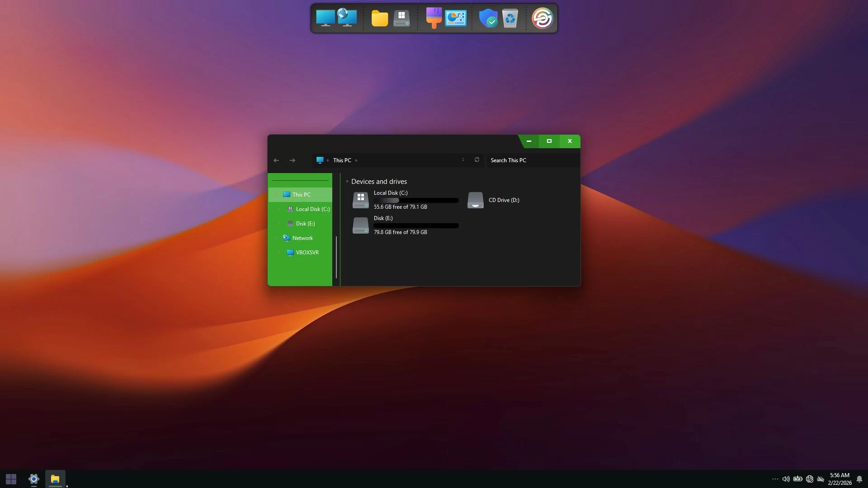Image resolution: width=868 pixels, height=488 pixels.
Task: Select Network in navigation pane
Action: (302, 238)
